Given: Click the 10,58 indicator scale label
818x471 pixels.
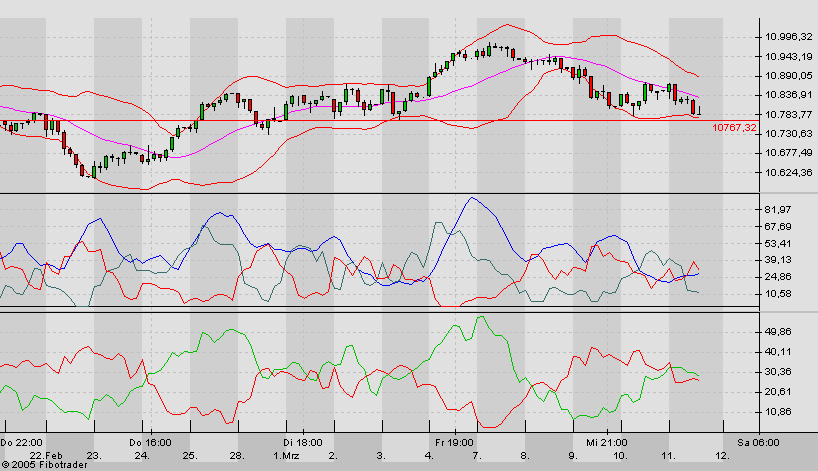Looking at the screenshot, I should pyautogui.click(x=777, y=294).
